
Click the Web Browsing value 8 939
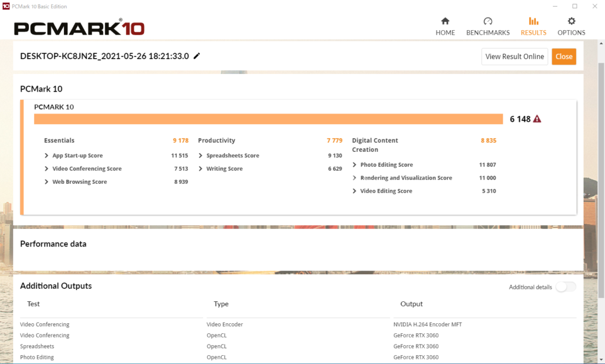(x=181, y=182)
